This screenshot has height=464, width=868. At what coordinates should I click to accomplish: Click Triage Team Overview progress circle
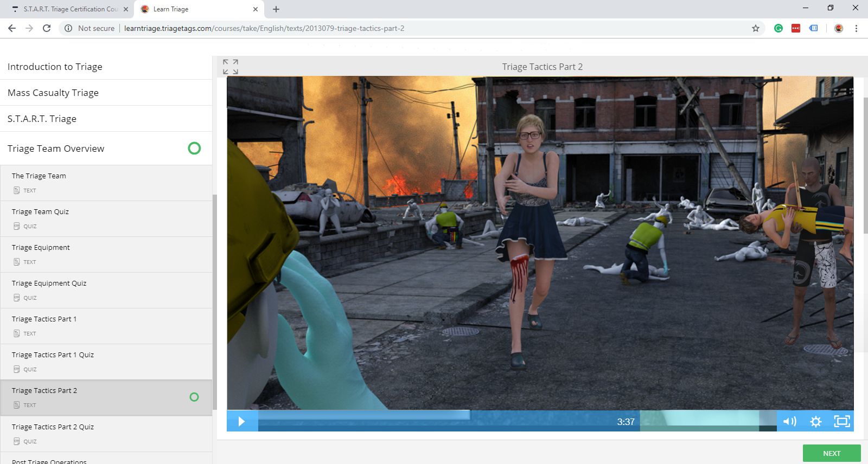[x=194, y=149]
